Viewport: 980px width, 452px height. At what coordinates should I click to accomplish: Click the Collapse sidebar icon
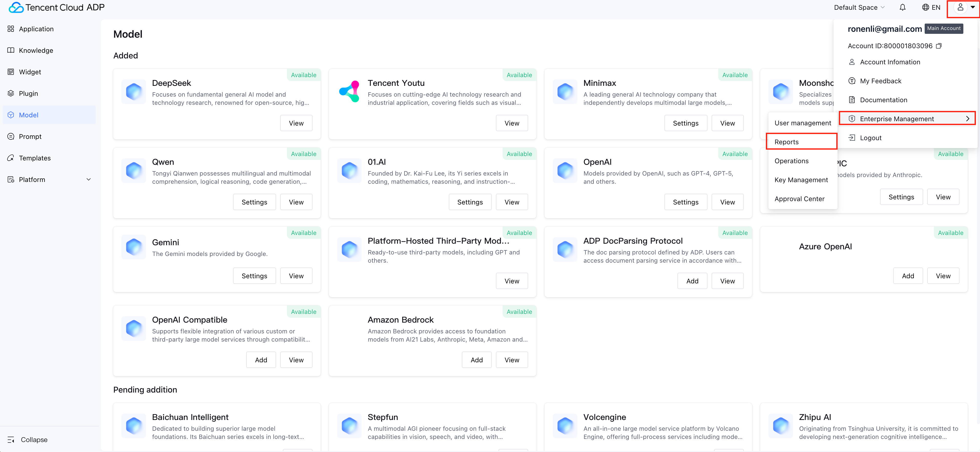click(x=11, y=440)
